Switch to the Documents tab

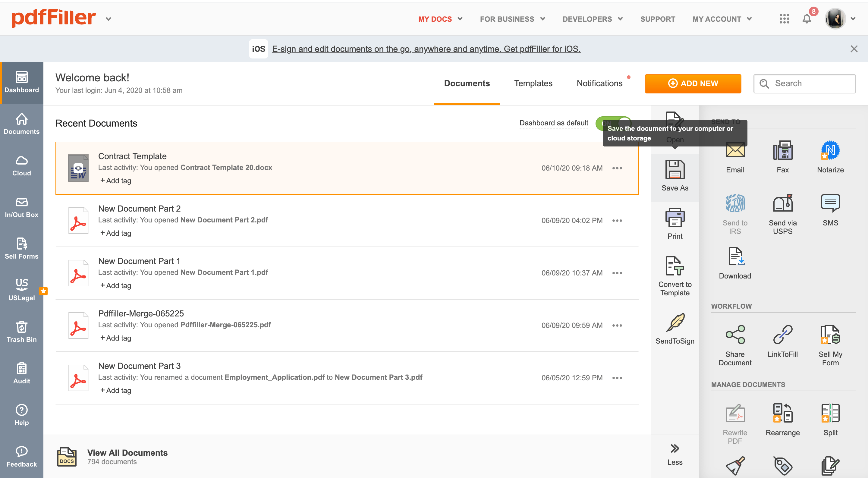(467, 83)
